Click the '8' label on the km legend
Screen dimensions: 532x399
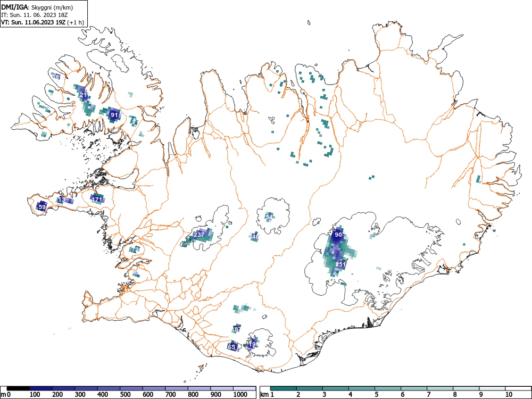point(455,394)
